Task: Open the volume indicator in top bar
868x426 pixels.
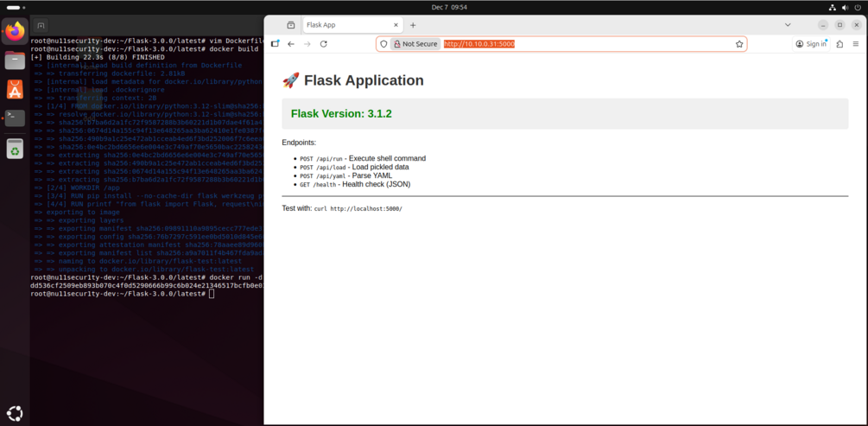Action: [845, 7]
